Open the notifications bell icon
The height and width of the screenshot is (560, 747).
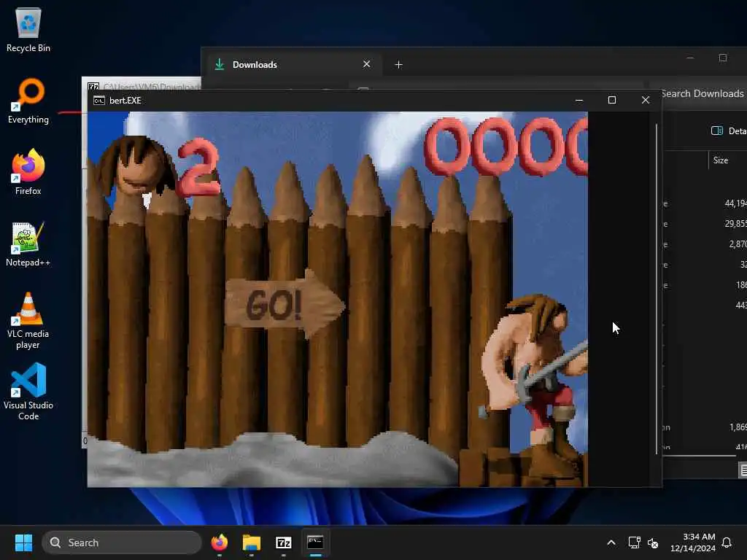click(727, 542)
